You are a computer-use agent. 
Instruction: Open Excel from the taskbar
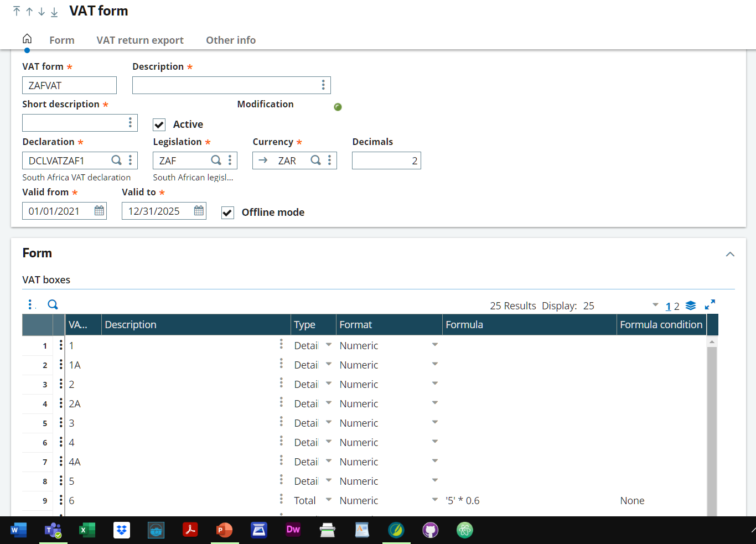click(x=87, y=530)
